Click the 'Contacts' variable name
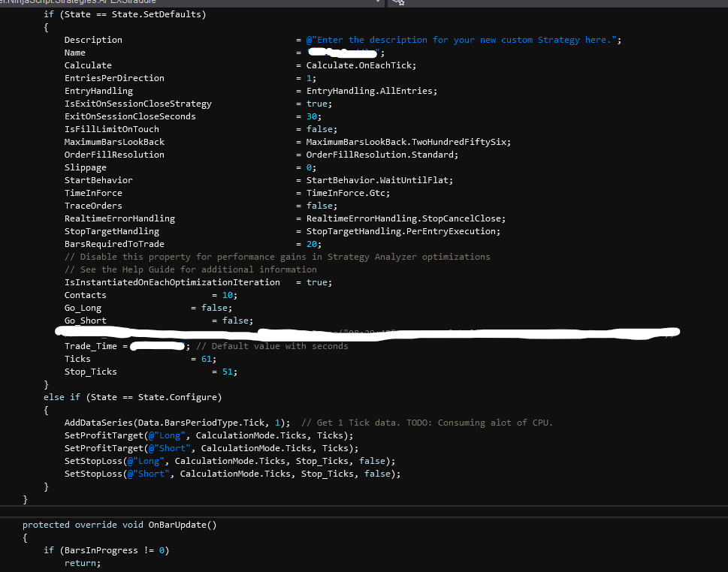This screenshot has height=572, width=728. (85, 295)
